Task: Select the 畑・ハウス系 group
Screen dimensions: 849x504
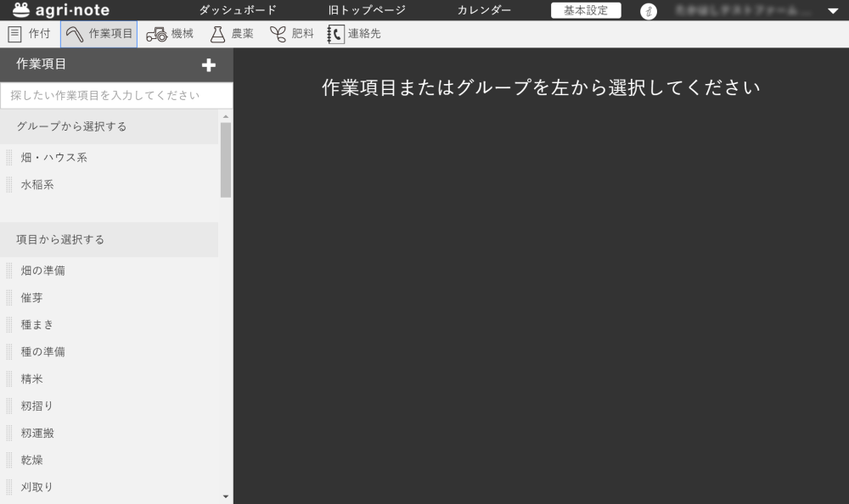Action: click(x=53, y=157)
